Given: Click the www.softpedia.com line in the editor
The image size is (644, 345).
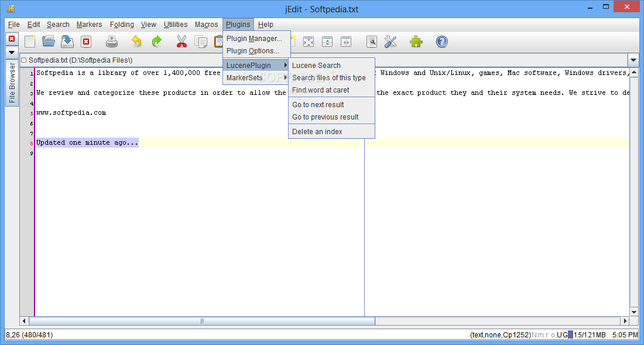Looking at the screenshot, I should click(x=71, y=112).
